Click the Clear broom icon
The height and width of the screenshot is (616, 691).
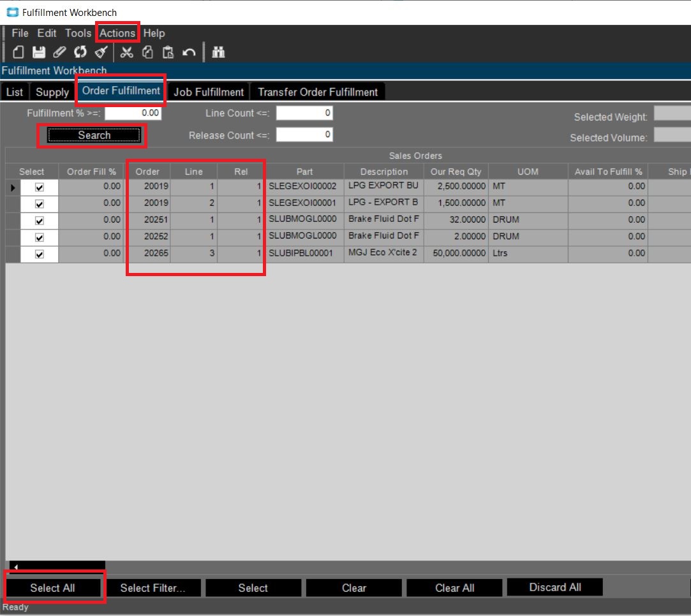coord(101,52)
